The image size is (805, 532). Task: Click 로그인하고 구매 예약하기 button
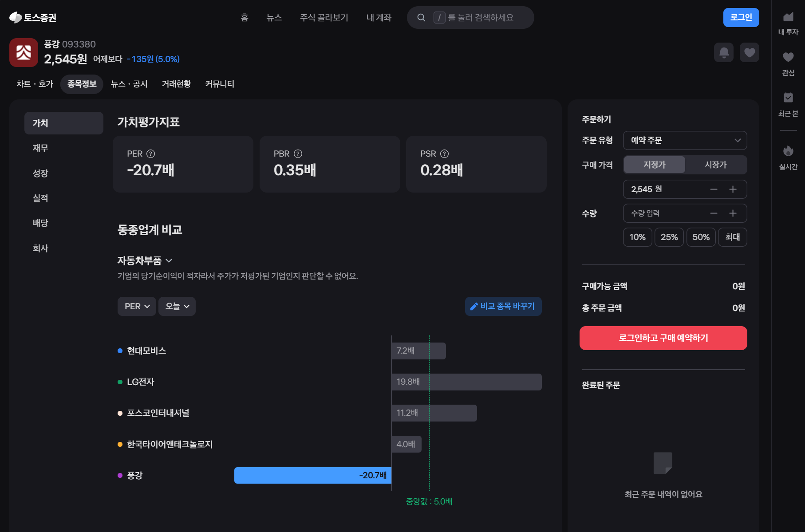pyautogui.click(x=663, y=338)
